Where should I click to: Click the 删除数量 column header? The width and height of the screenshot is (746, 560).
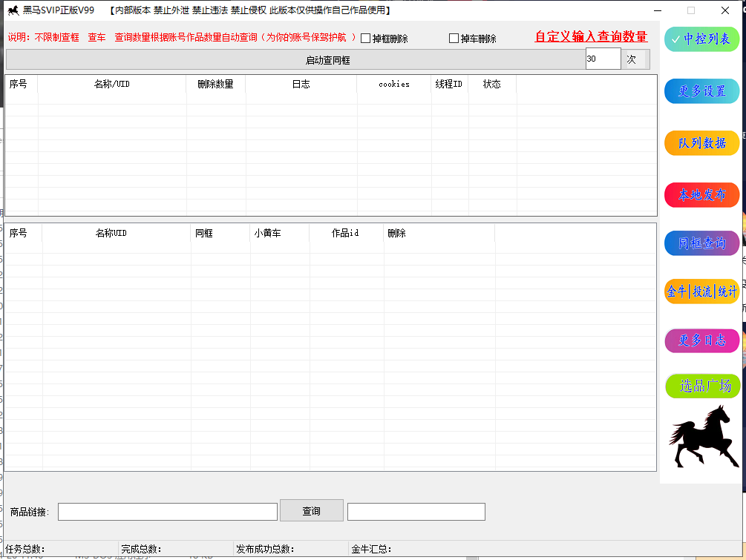(215, 85)
